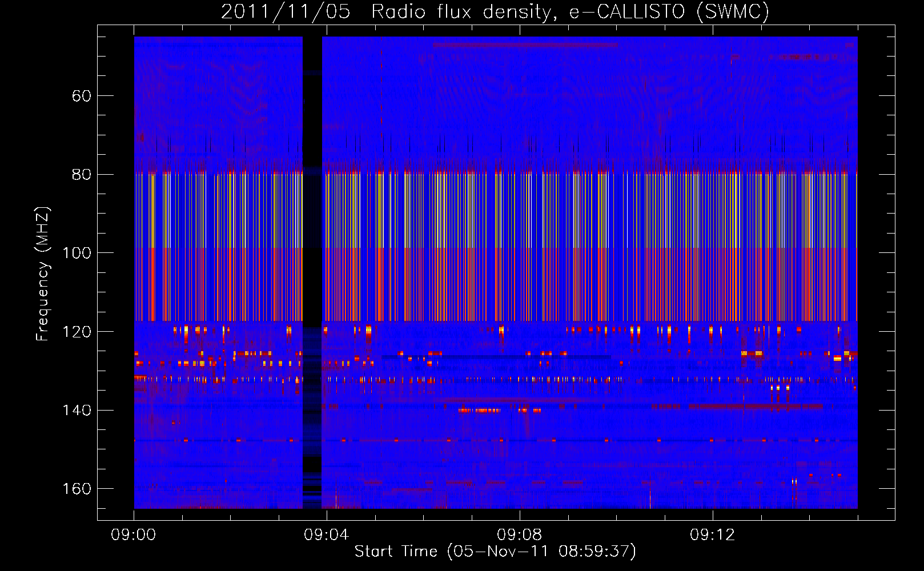Click the 140 frequency tick label
This screenshot has height=571, width=924.
[x=77, y=410]
